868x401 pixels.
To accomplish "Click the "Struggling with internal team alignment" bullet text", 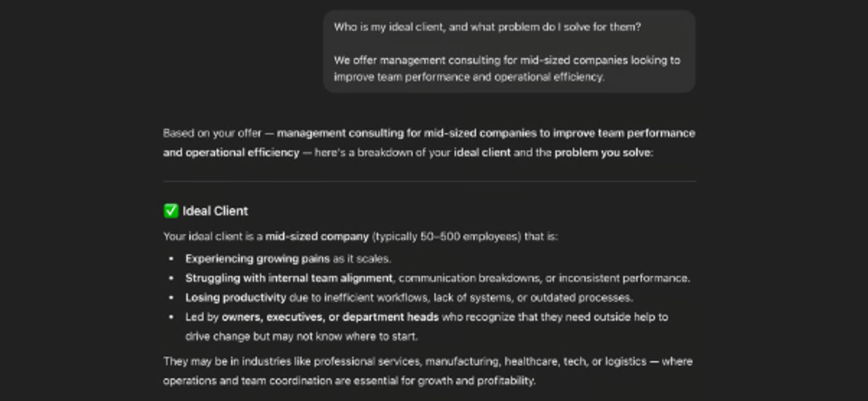I will (x=289, y=278).
